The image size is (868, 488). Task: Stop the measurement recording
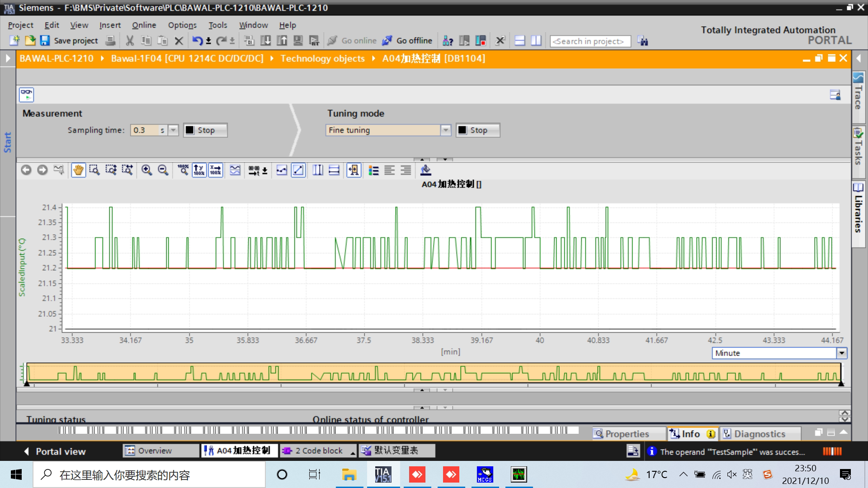pyautogui.click(x=205, y=130)
